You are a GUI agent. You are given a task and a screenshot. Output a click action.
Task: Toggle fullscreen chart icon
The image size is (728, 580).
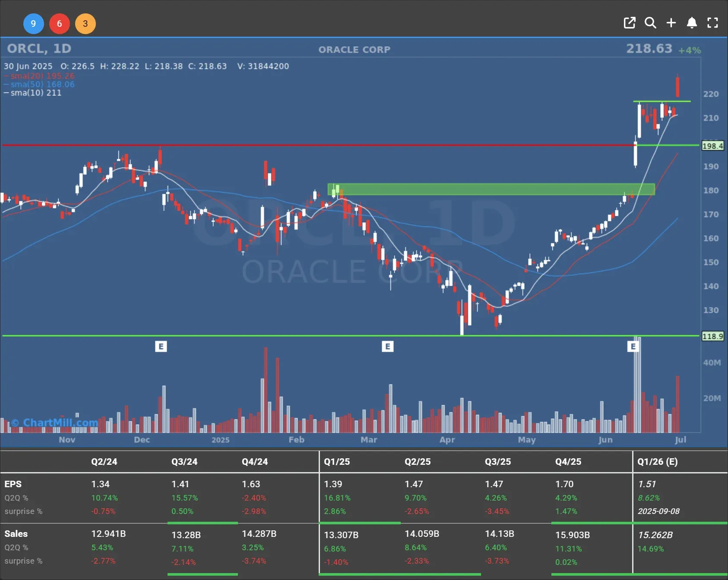tap(712, 23)
